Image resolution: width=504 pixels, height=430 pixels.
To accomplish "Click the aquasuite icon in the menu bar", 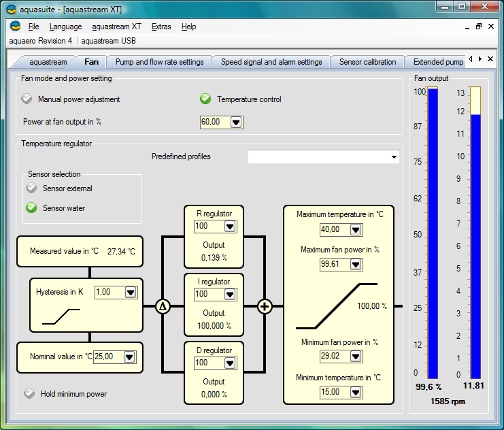I will click(x=15, y=26).
